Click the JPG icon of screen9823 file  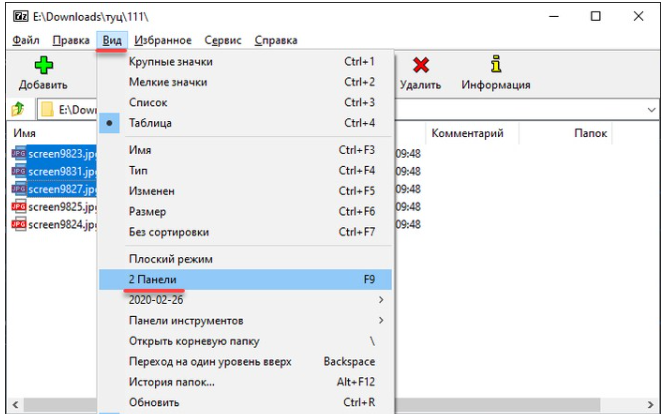coord(19,154)
